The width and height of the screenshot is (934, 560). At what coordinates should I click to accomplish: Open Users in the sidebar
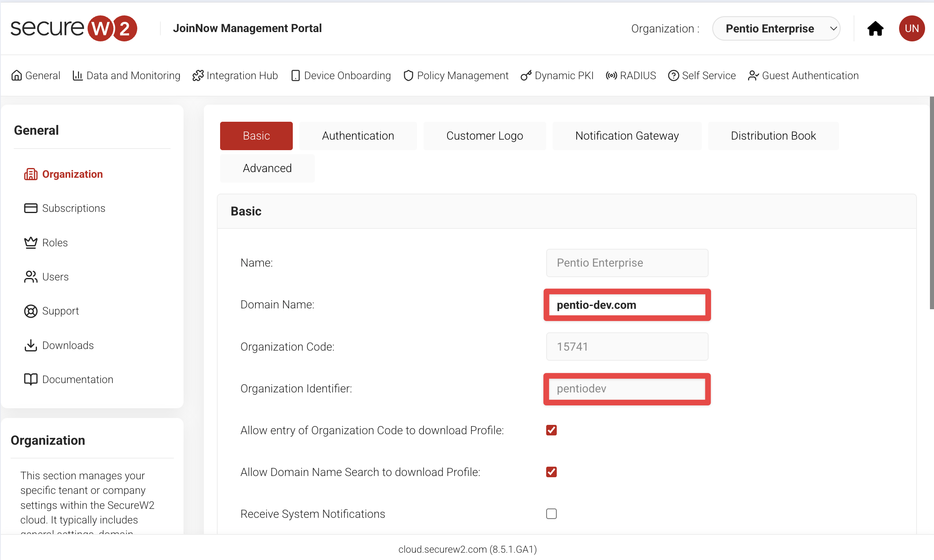(46, 277)
